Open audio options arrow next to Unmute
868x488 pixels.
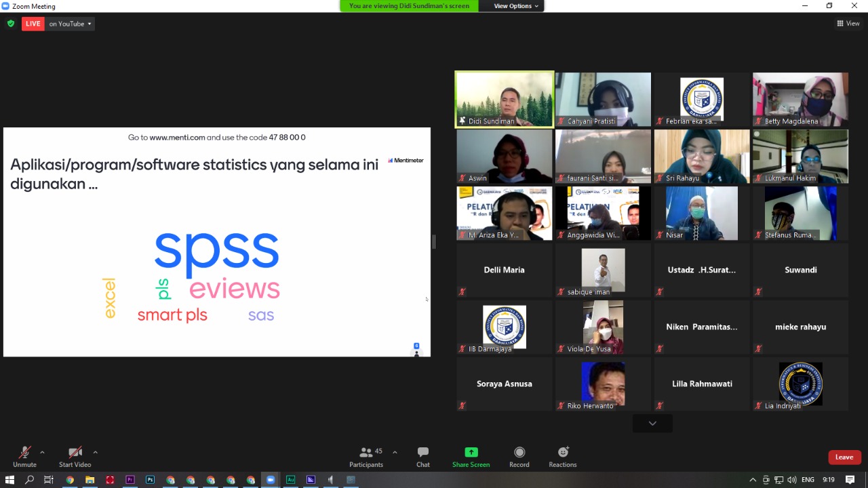tap(42, 452)
